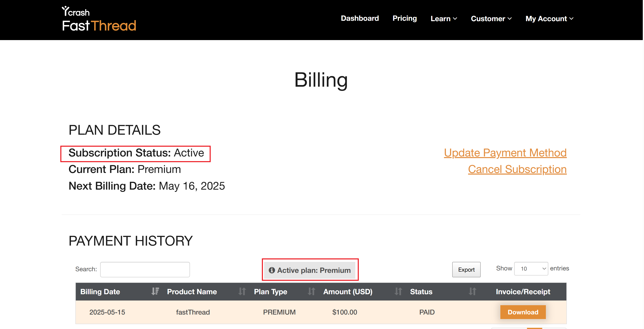Sort by Amount (USD) column icon
Image resolution: width=644 pixels, height=329 pixels.
[398, 291]
